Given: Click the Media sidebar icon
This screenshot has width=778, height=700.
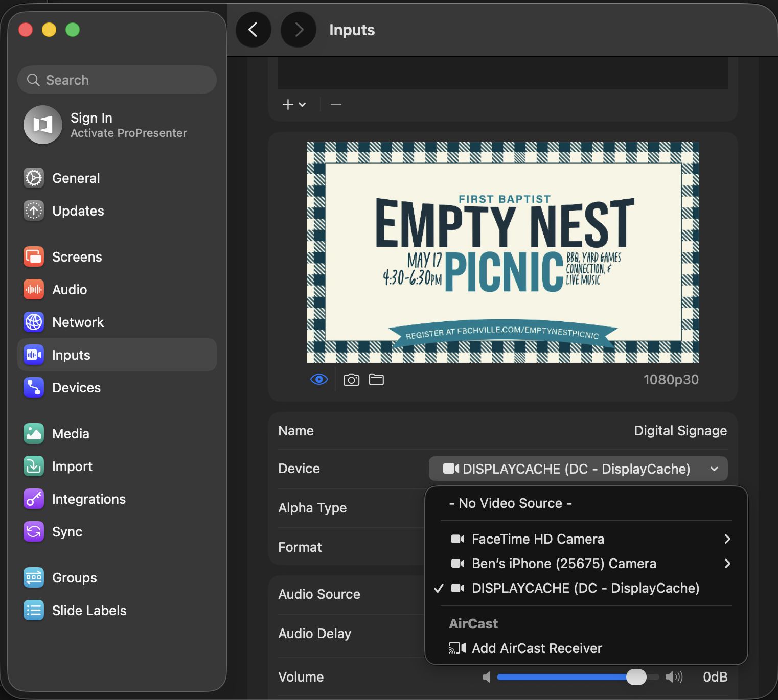Looking at the screenshot, I should (34, 433).
